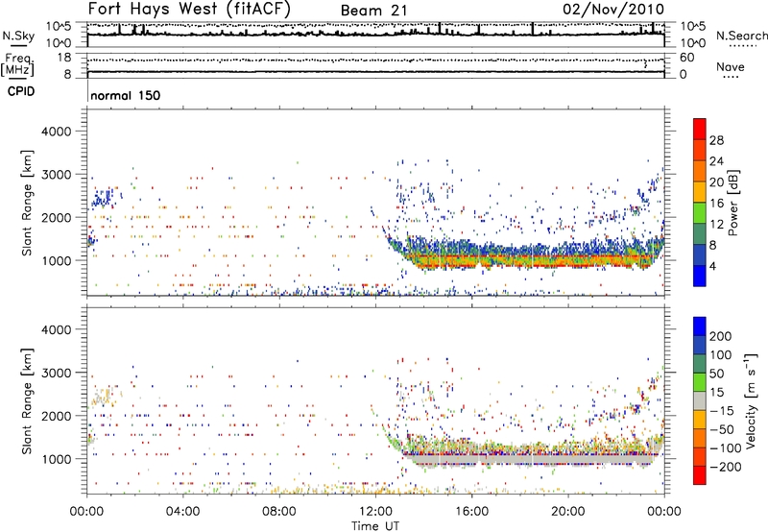Click the 'N.Search' legend label

(x=741, y=36)
